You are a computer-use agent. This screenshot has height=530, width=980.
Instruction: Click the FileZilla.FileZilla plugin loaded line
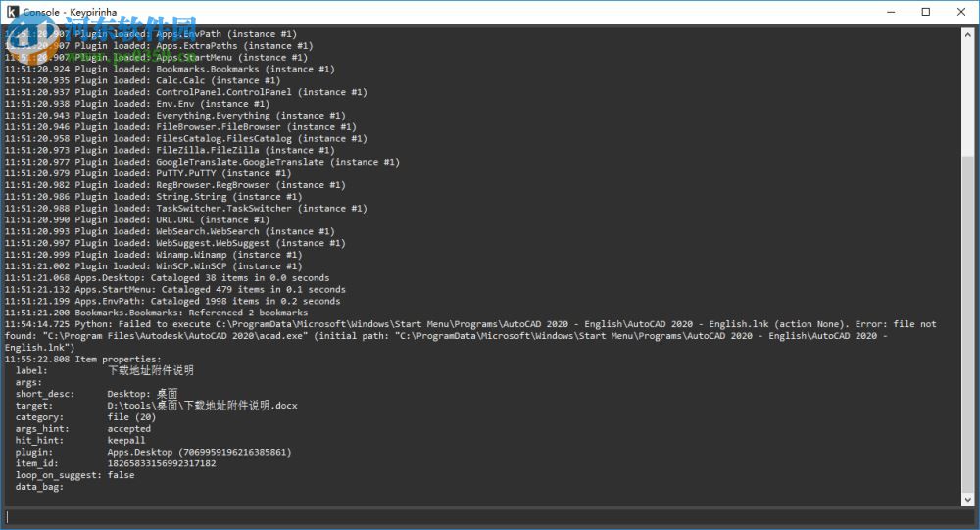coord(170,150)
